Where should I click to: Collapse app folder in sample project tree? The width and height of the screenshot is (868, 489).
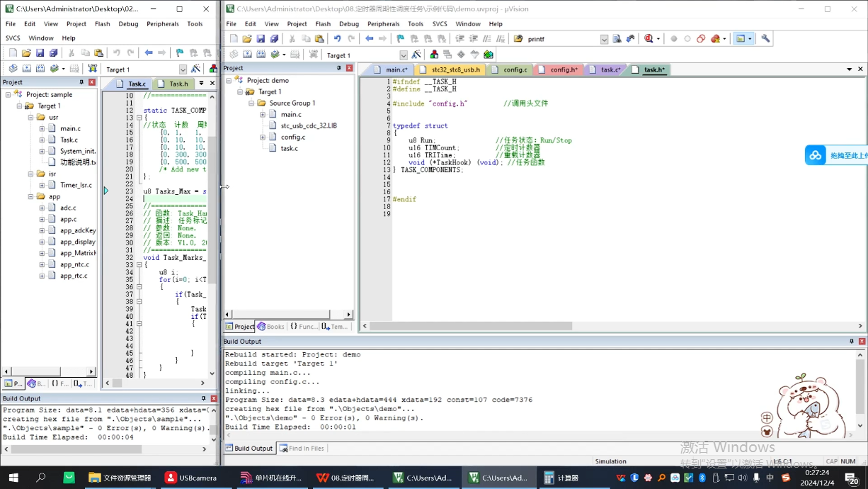(30, 196)
